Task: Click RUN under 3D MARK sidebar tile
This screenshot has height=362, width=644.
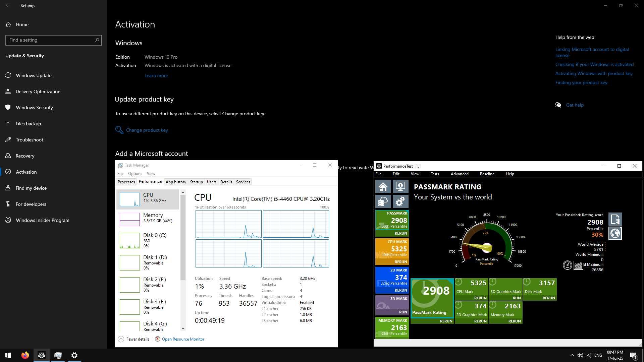Action: pyautogui.click(x=403, y=312)
